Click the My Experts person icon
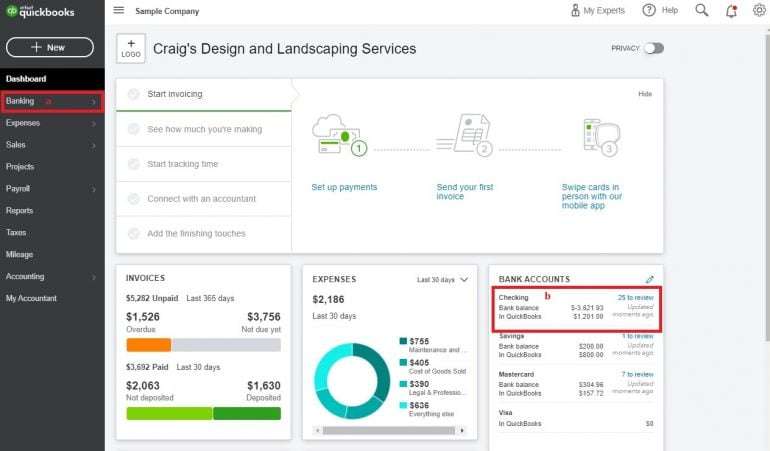770x451 pixels. click(x=575, y=10)
